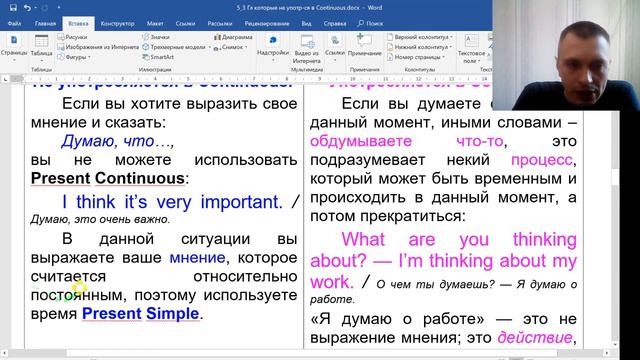Click the tab stop selector at ruler's left end
This screenshot has height=360, width=640.
5,79
